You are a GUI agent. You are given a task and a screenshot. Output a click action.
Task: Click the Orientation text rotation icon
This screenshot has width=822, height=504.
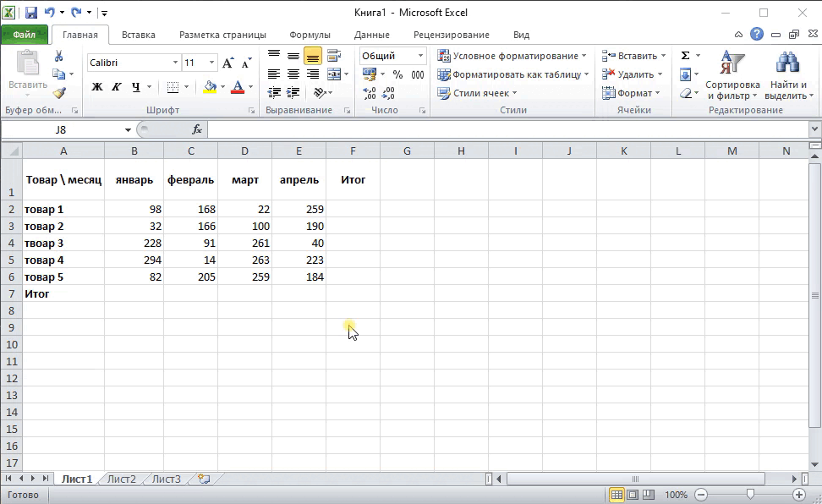(320, 93)
